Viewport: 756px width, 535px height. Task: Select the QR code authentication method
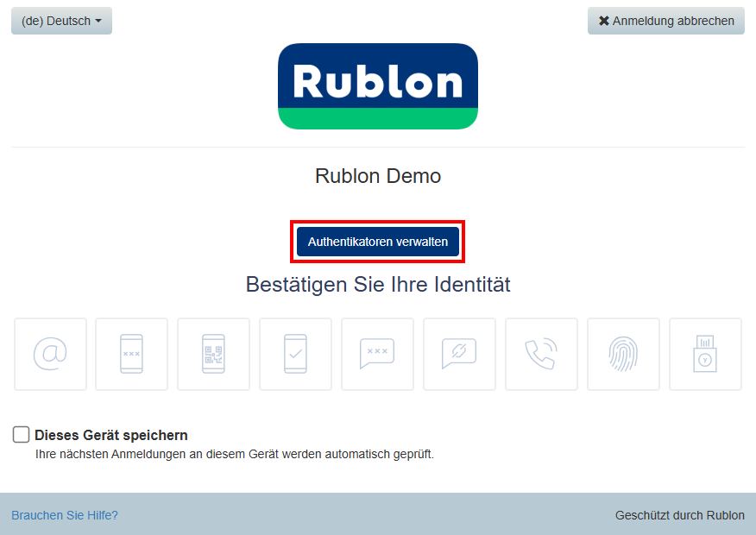(213, 354)
